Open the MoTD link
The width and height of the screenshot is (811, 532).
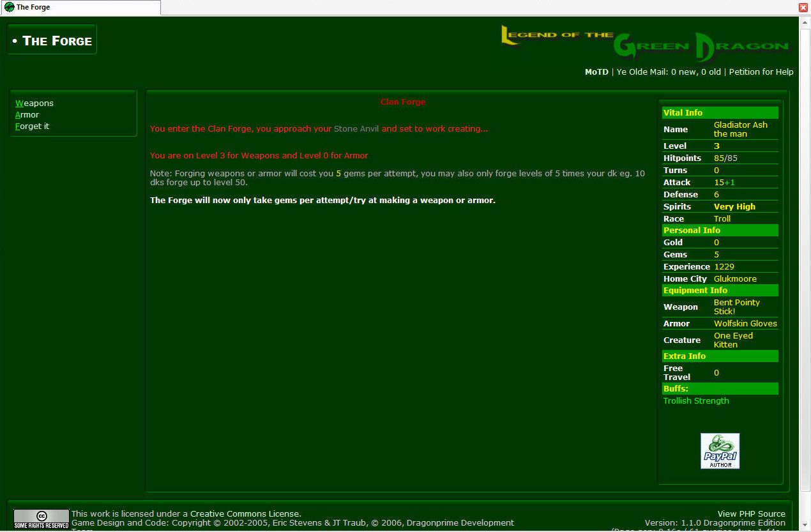(596, 72)
